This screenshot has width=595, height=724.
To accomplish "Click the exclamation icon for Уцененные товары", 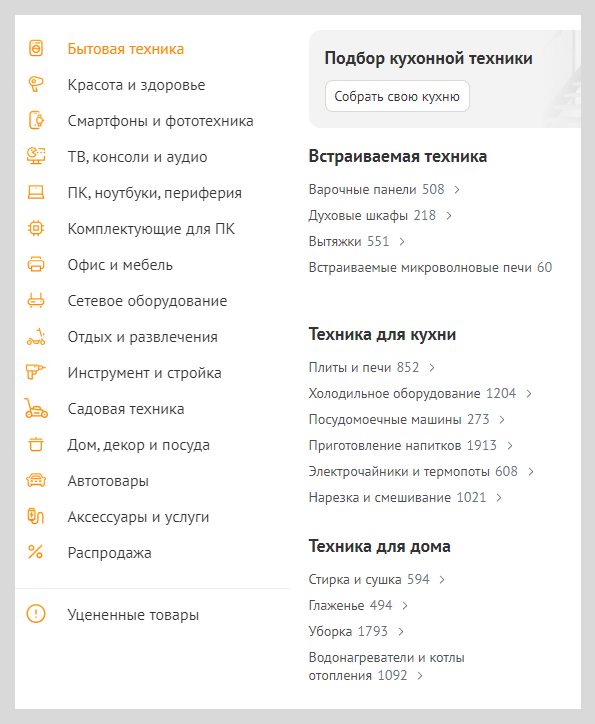I will pyautogui.click(x=36, y=614).
